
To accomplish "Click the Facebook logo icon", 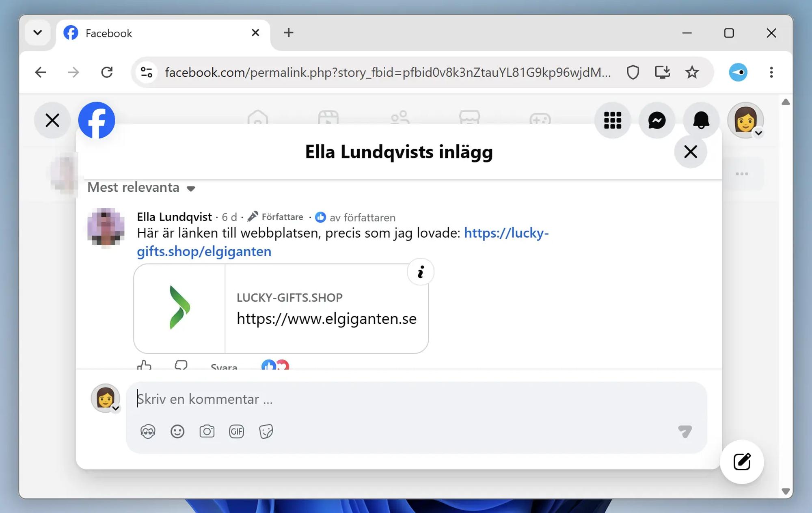I will [97, 120].
